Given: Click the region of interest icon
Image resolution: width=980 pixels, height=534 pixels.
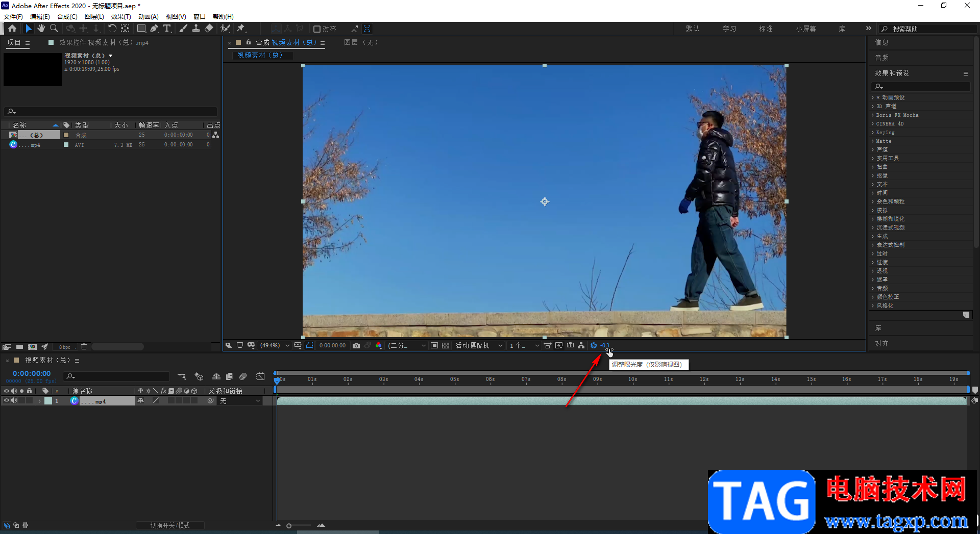Looking at the screenshot, I should point(434,345).
